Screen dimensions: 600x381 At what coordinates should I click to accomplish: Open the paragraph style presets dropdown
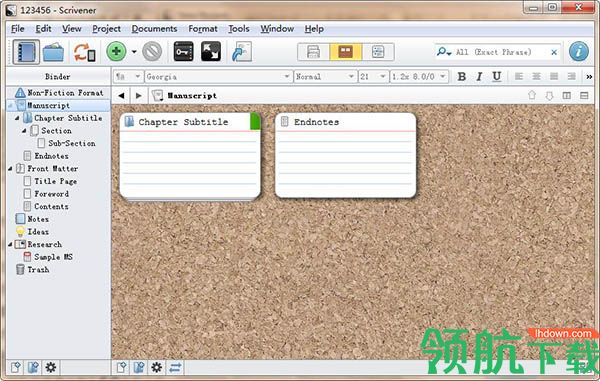128,77
